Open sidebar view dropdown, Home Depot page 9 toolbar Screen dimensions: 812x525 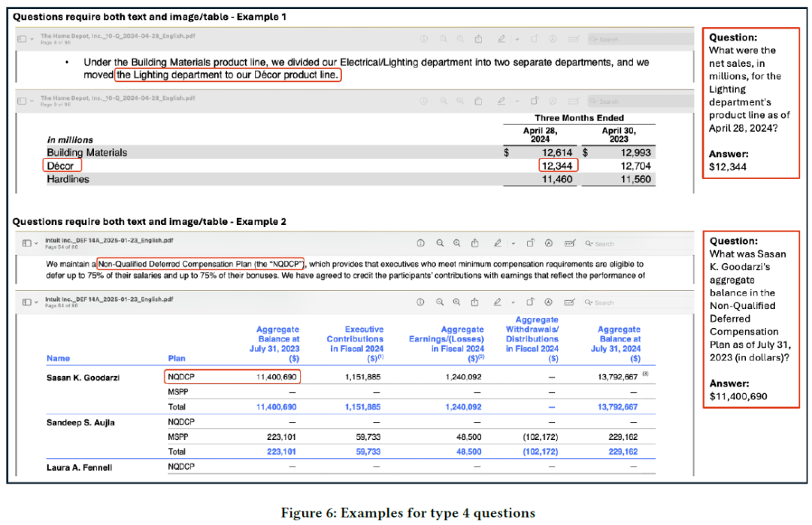tap(32, 101)
